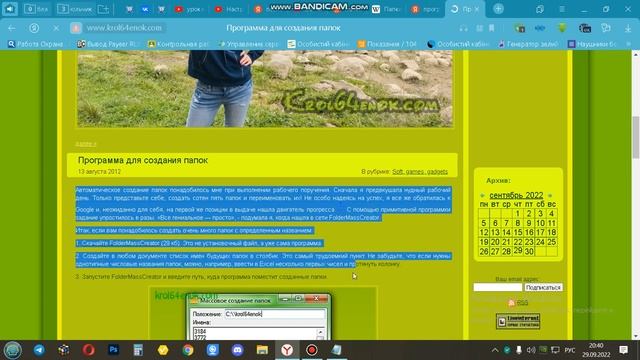Screen dimensions: 640x360
Task: Open the Windows Start button
Action: (x=13, y=350)
